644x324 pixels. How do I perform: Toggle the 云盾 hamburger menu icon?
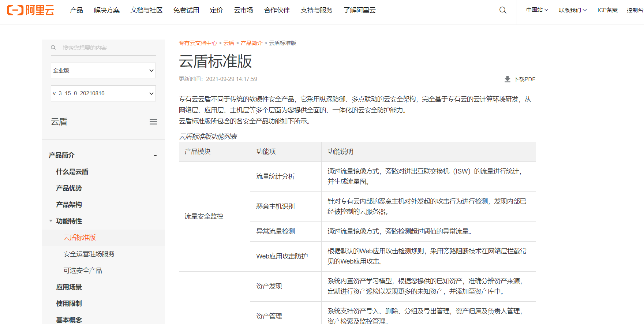click(x=153, y=122)
